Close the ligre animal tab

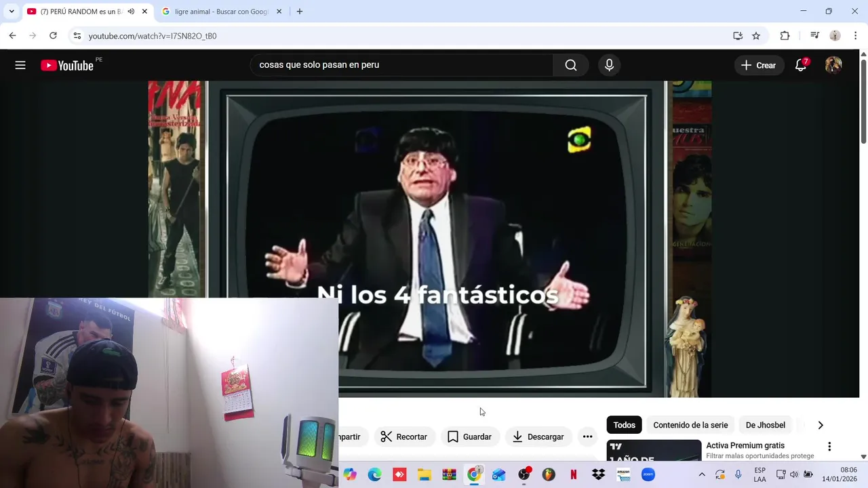279,12
